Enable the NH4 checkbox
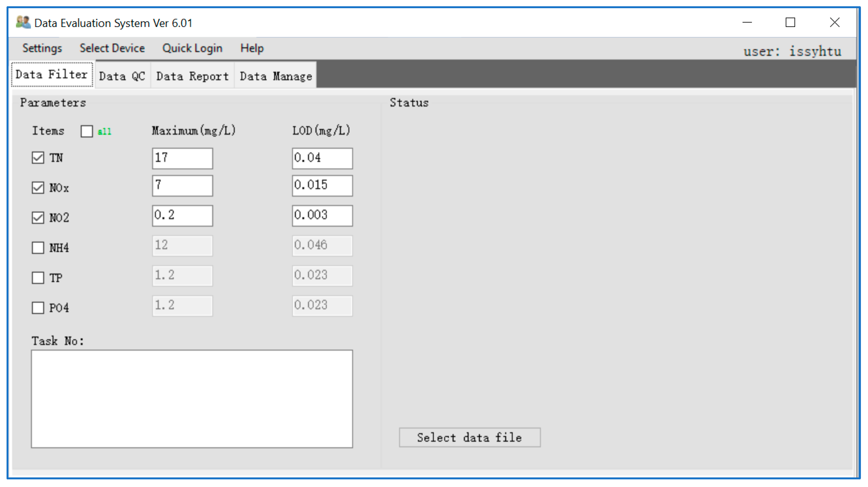Screen dimensions: 868x487 [38, 248]
